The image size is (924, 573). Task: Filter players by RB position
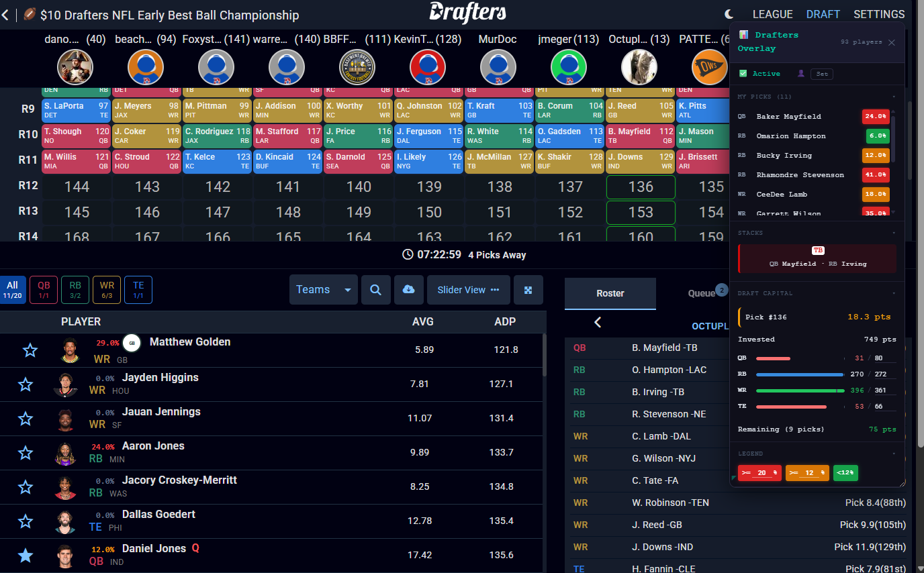pos(75,289)
